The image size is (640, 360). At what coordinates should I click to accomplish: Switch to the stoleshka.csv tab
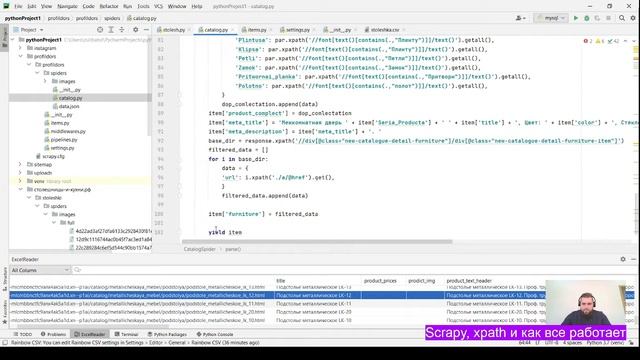384,30
